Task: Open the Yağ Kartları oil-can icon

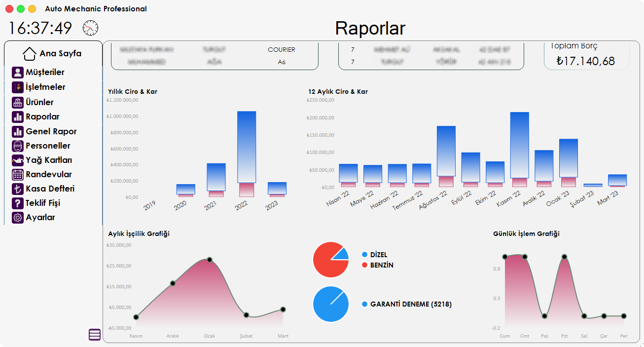Action: [18, 160]
